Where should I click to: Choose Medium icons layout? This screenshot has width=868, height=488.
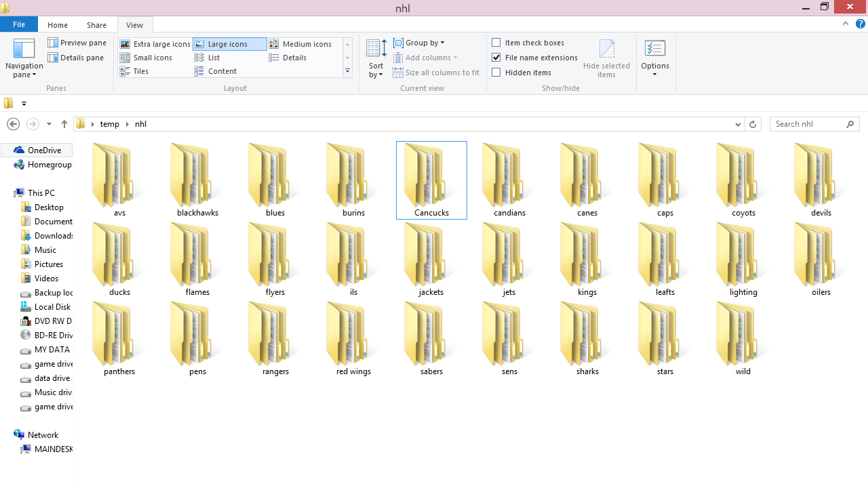pos(300,44)
